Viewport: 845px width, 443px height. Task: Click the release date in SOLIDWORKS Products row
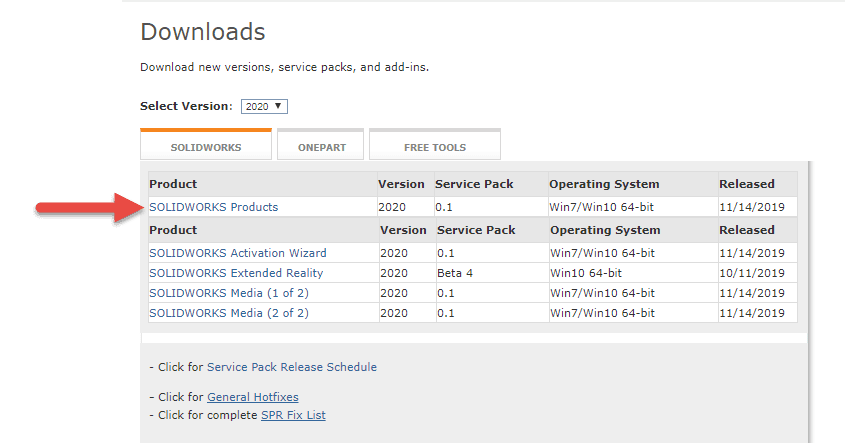(752, 207)
